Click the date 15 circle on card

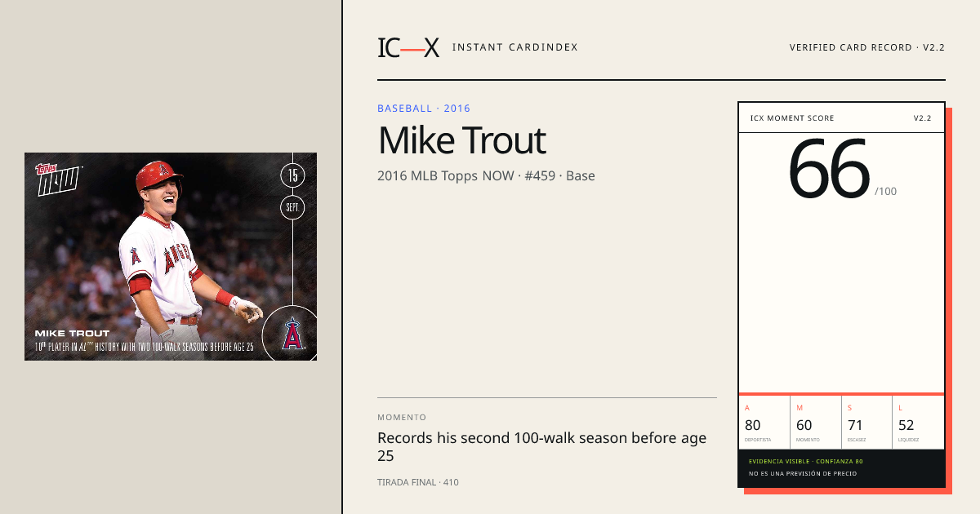click(x=292, y=175)
